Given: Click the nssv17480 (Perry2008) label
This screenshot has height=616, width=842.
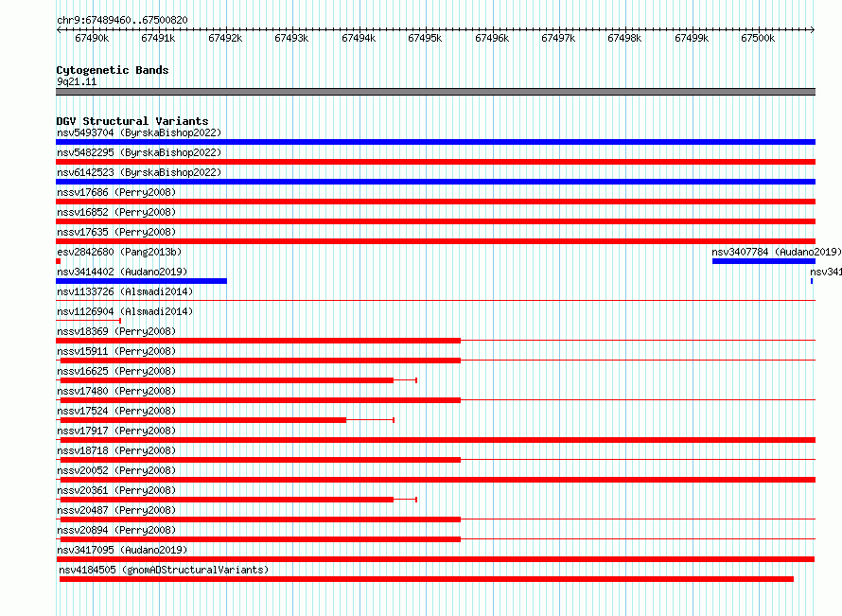Looking at the screenshot, I should 116,391.
